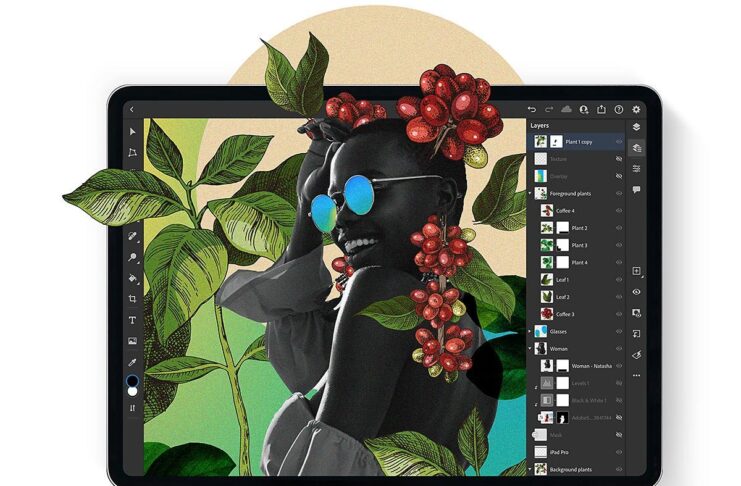The width and height of the screenshot is (741, 486).
Task: Switch to compact layer view icon
Action: (x=637, y=127)
